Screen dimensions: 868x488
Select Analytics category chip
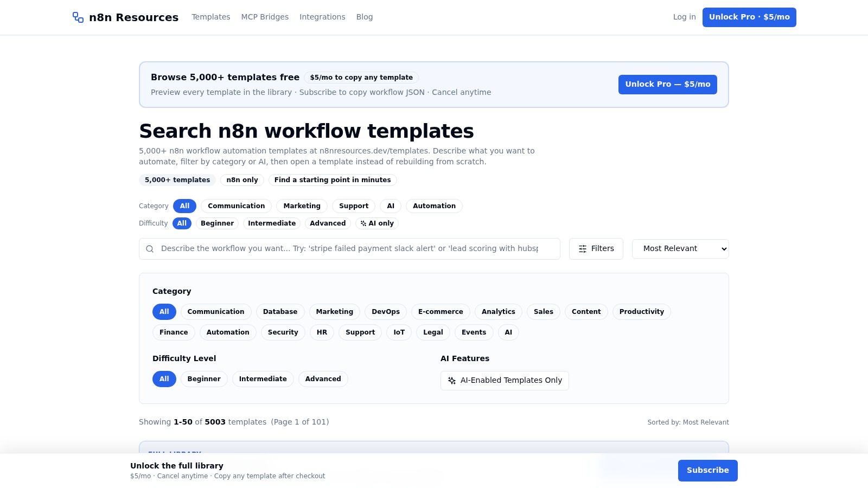tap(498, 312)
